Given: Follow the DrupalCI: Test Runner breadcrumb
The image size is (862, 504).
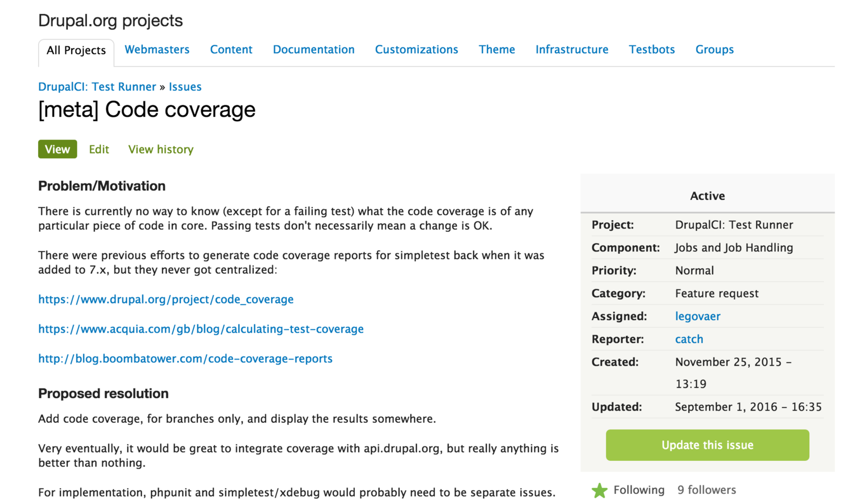Looking at the screenshot, I should pos(97,87).
